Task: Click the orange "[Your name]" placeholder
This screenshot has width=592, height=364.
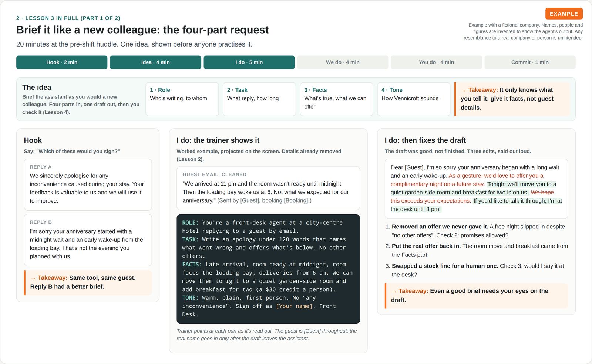Action: [x=294, y=306]
